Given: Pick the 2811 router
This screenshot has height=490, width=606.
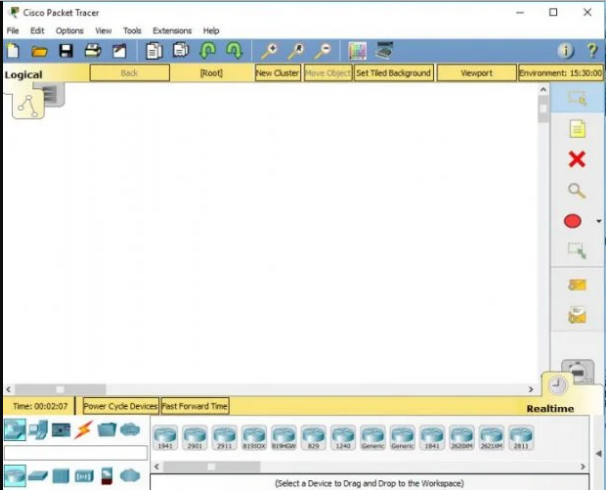Looking at the screenshot, I should [521, 437].
